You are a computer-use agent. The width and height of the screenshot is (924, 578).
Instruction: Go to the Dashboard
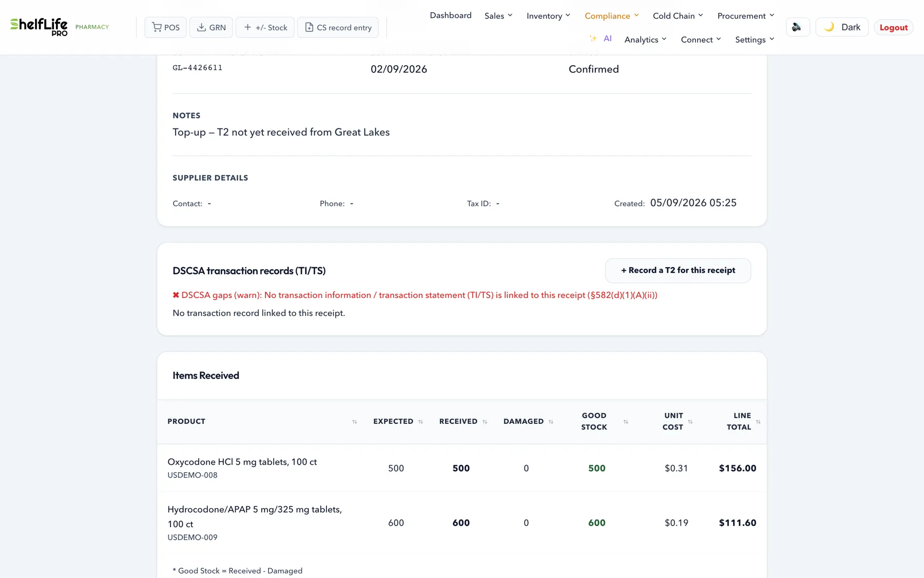click(x=451, y=15)
